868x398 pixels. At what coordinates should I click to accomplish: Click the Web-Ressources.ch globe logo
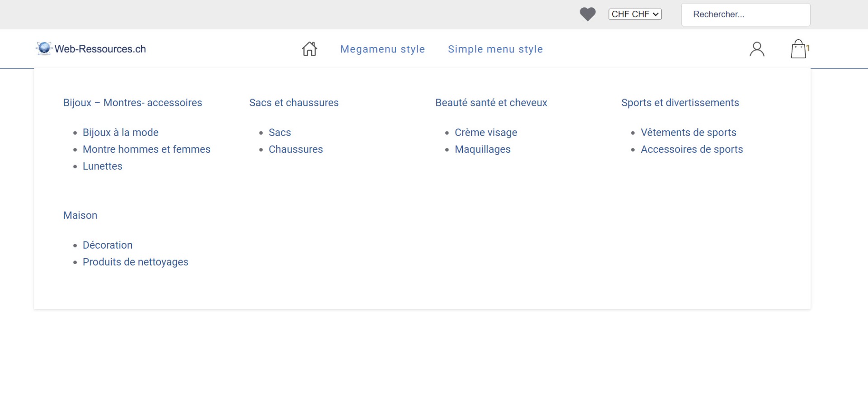pos(44,48)
